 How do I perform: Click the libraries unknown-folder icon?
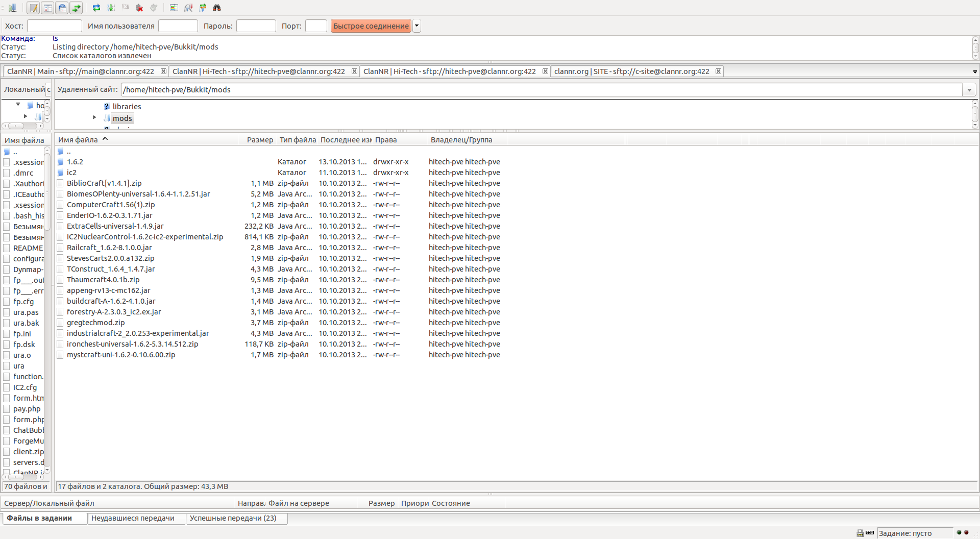pyautogui.click(x=107, y=107)
